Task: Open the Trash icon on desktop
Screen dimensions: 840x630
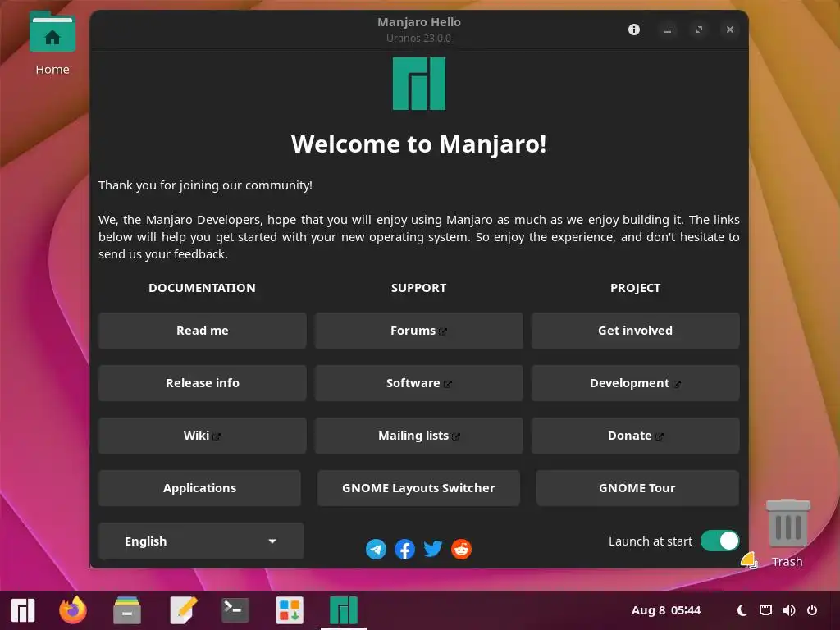Action: (787, 532)
